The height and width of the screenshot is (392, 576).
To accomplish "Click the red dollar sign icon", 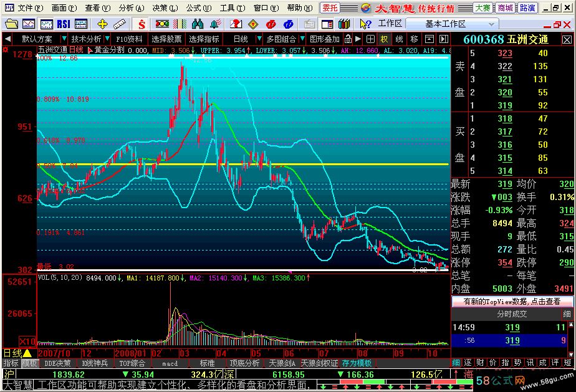I will (x=142, y=24).
